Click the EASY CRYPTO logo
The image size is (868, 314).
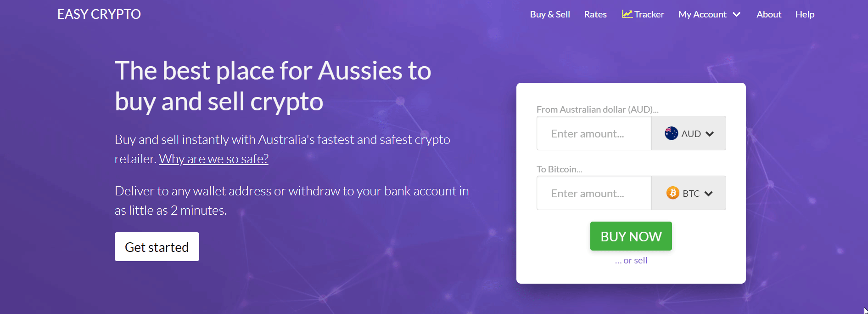pos(99,14)
